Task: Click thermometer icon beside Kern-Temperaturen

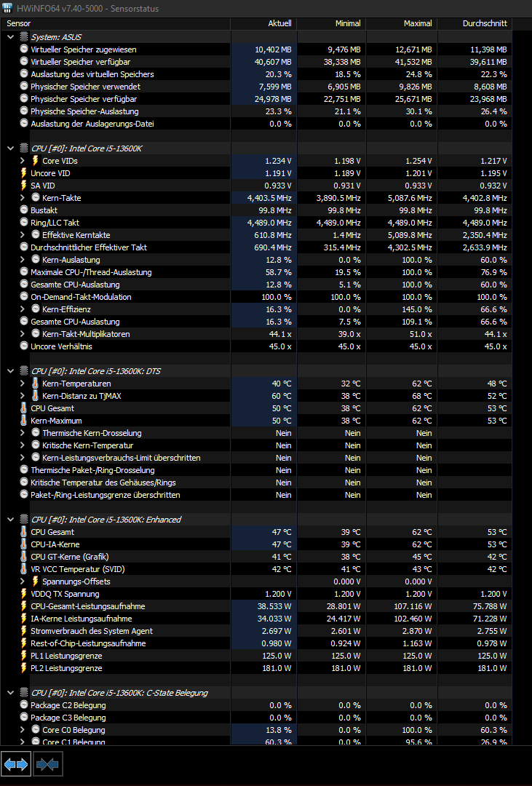Action: click(35, 383)
